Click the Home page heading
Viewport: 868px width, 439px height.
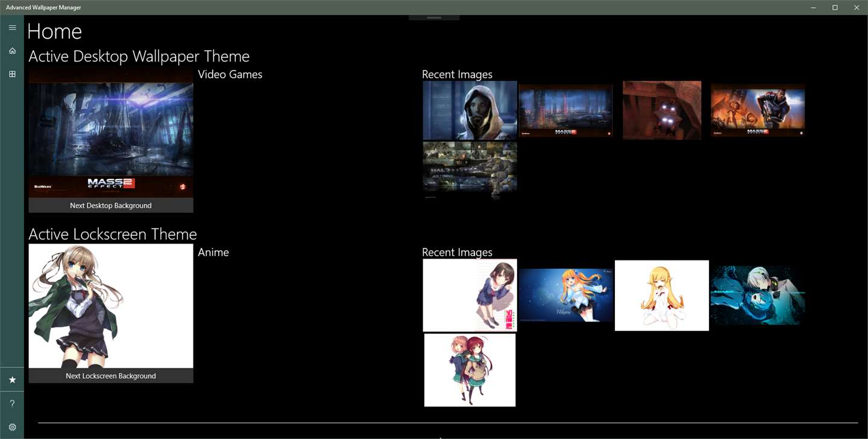(x=55, y=31)
